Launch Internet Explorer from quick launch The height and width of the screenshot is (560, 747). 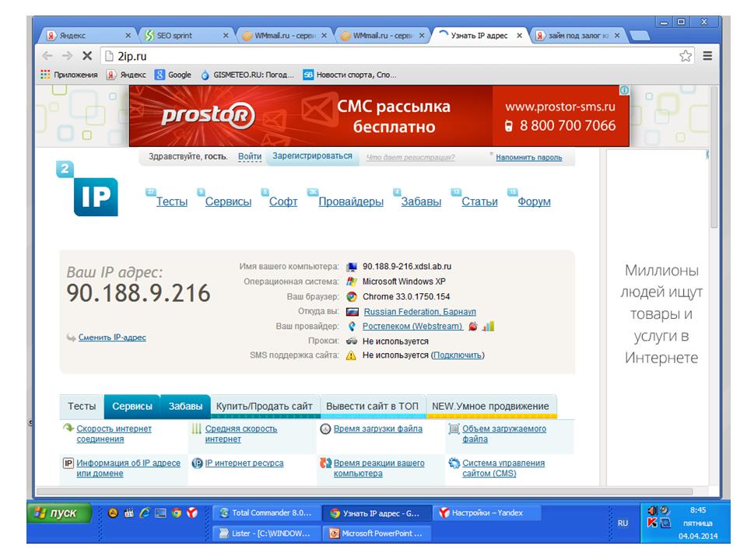coord(145,513)
